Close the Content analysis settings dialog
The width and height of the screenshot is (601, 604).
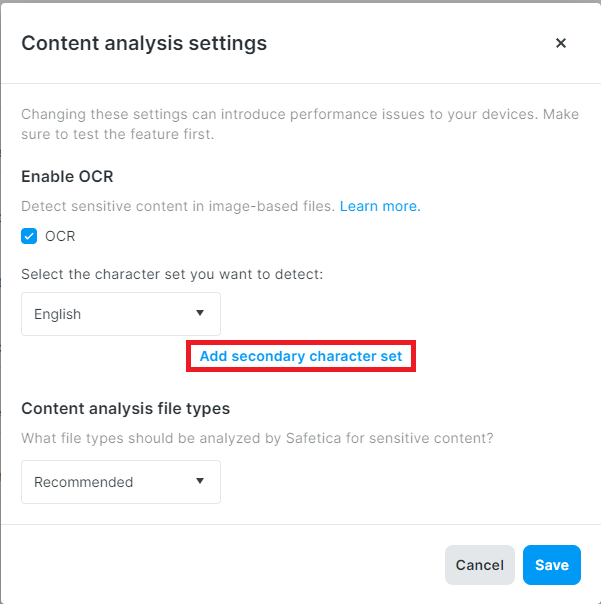click(x=560, y=43)
